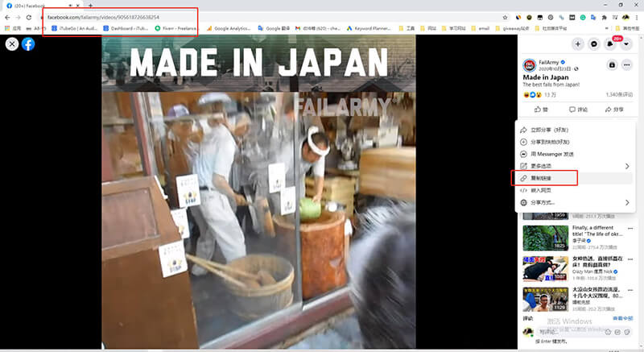644x352 pixels.
Task: Click the green Grammarly extension icon
Action: [583, 17]
